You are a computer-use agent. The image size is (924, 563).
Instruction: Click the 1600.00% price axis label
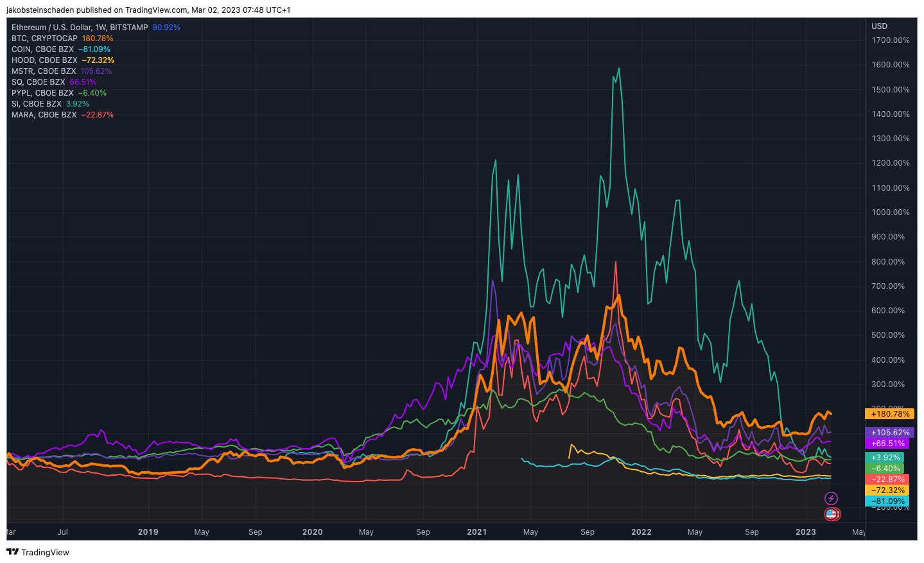(891, 65)
